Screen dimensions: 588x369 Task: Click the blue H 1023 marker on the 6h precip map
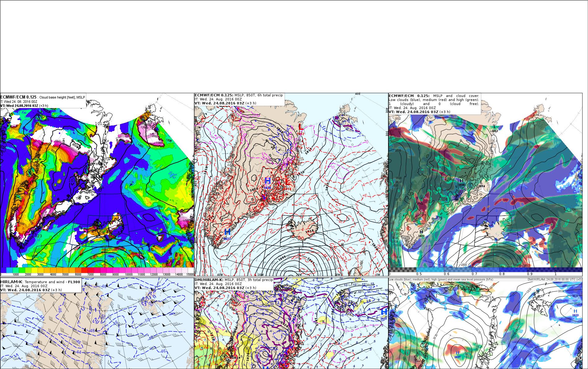pyautogui.click(x=227, y=234)
